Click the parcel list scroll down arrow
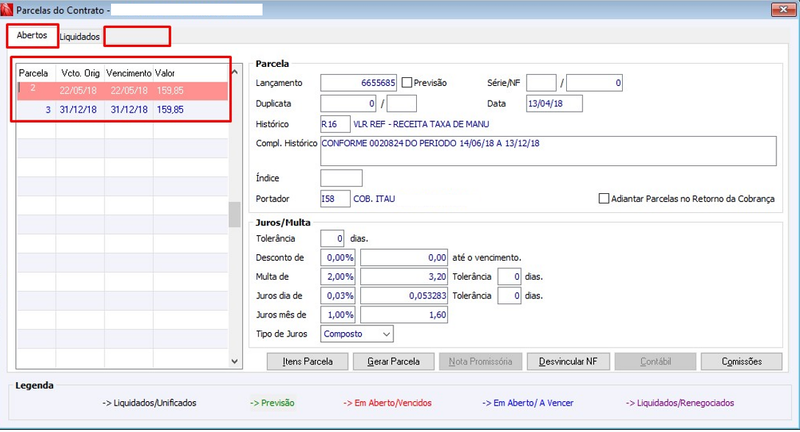This screenshot has width=800, height=432. point(235,361)
